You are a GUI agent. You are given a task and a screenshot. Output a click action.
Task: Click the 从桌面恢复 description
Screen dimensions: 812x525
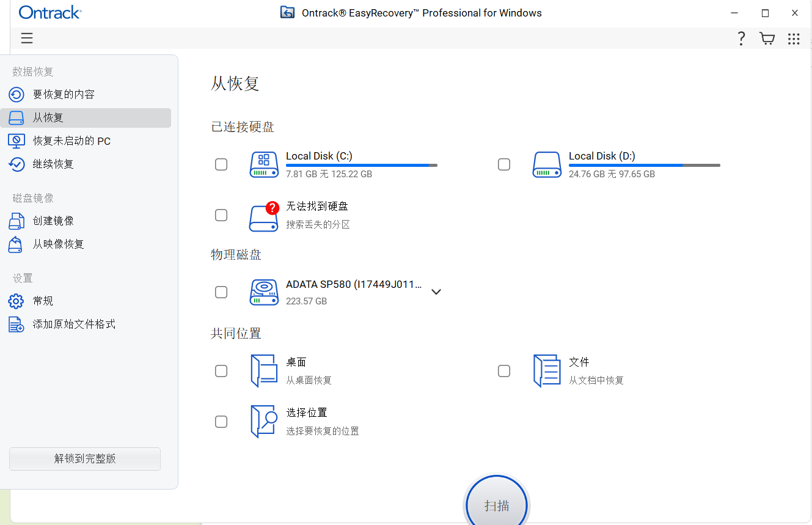309,380
